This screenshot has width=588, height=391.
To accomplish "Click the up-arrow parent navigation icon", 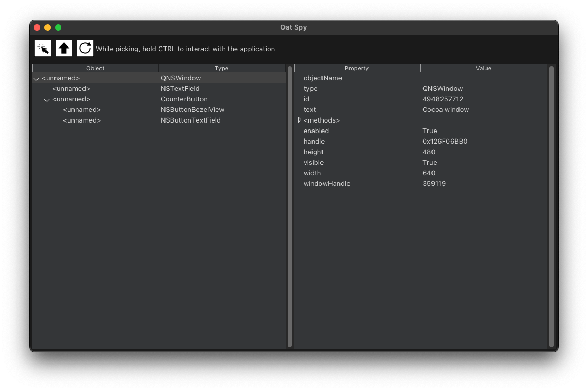I will click(64, 49).
